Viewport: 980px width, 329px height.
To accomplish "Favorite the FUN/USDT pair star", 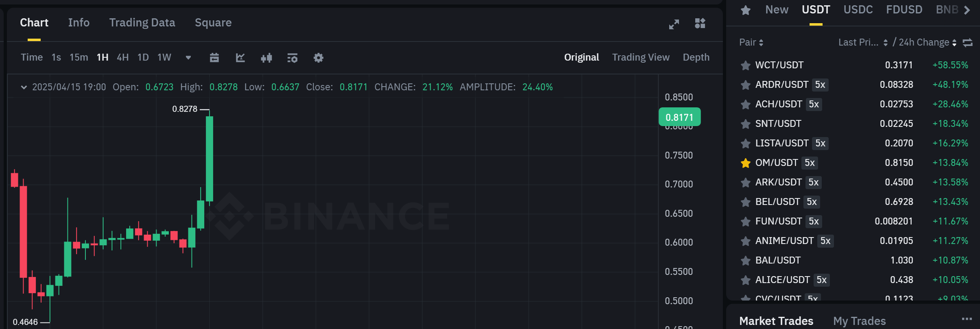I will (x=746, y=221).
